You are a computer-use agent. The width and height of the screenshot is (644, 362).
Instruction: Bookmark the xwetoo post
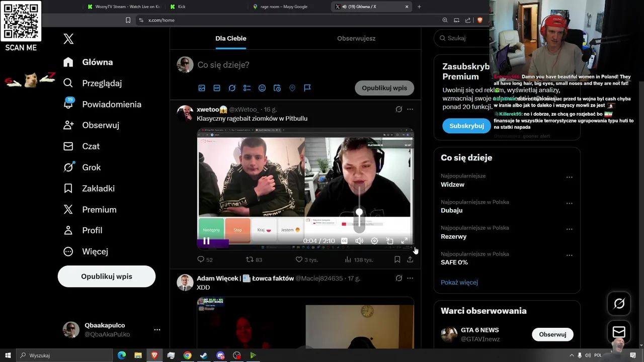pos(397,259)
